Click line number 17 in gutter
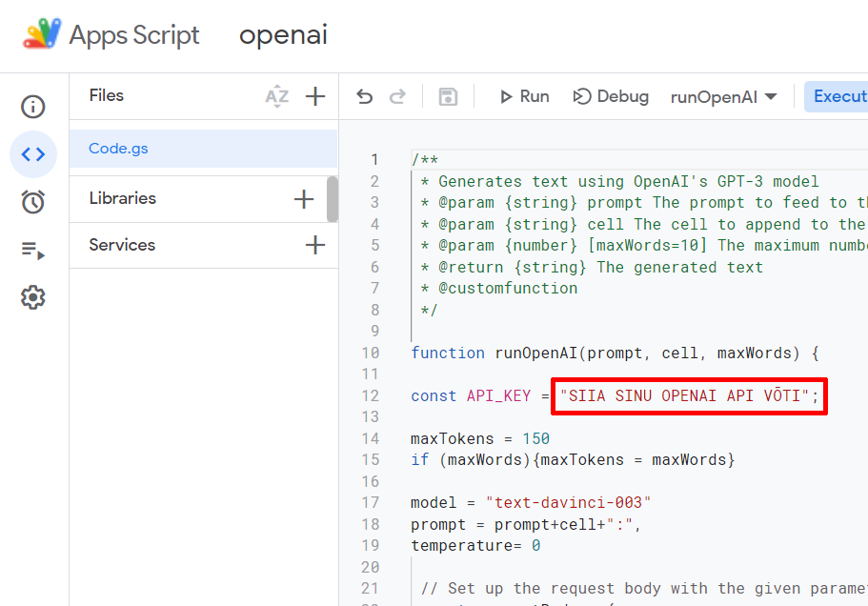This screenshot has width=868, height=606. (x=371, y=503)
